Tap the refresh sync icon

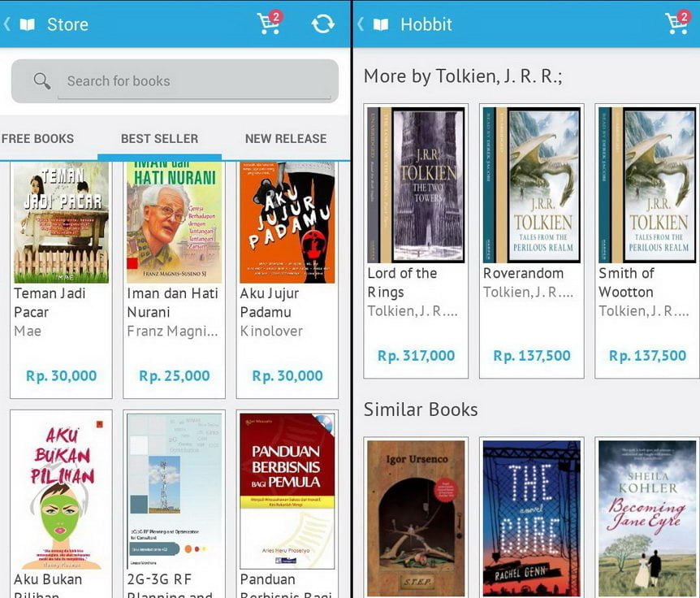point(322,24)
